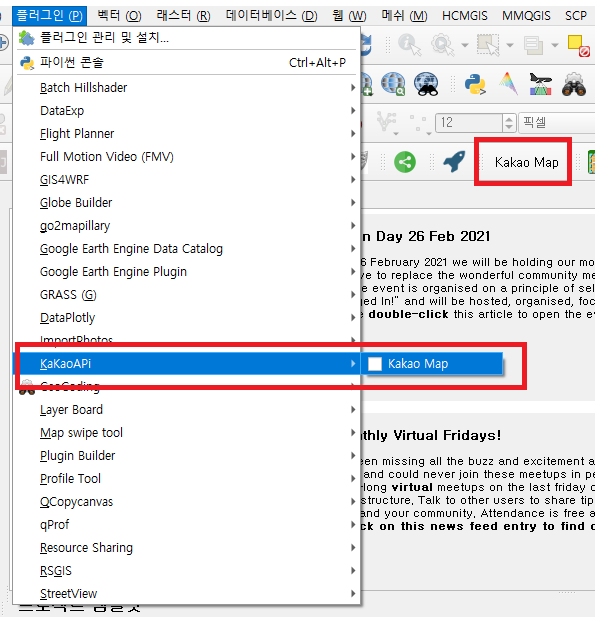Expand the go2mapillary submenu

coord(187,225)
